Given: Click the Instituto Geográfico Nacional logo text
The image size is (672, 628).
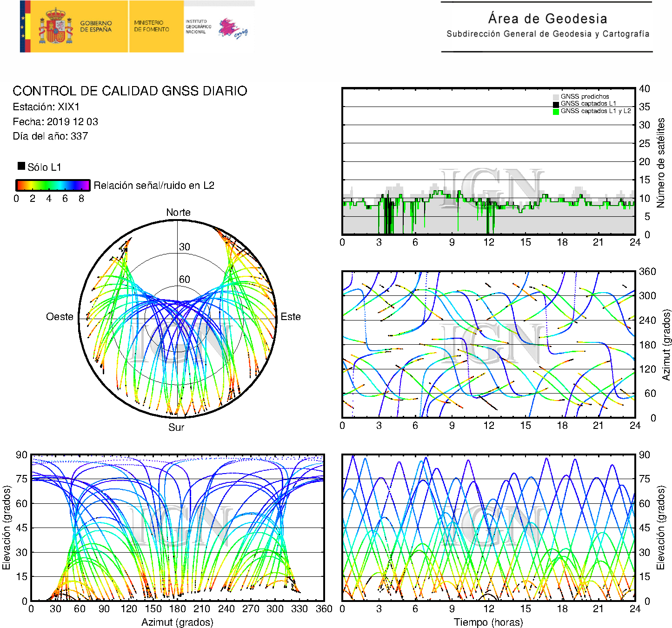Looking at the screenshot, I should click(x=198, y=27).
